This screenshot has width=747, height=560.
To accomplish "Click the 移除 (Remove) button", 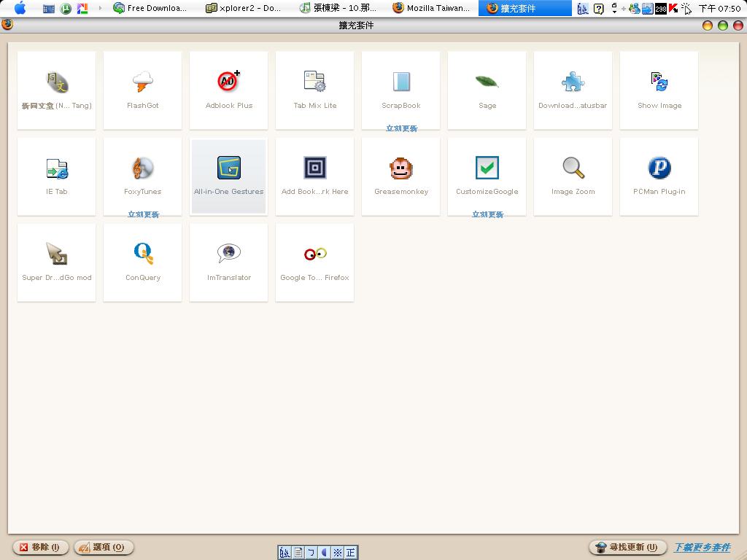I will click(41, 547).
